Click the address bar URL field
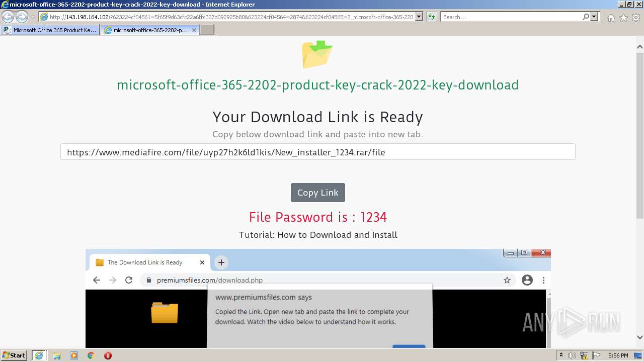644x362 pixels. tap(226, 17)
